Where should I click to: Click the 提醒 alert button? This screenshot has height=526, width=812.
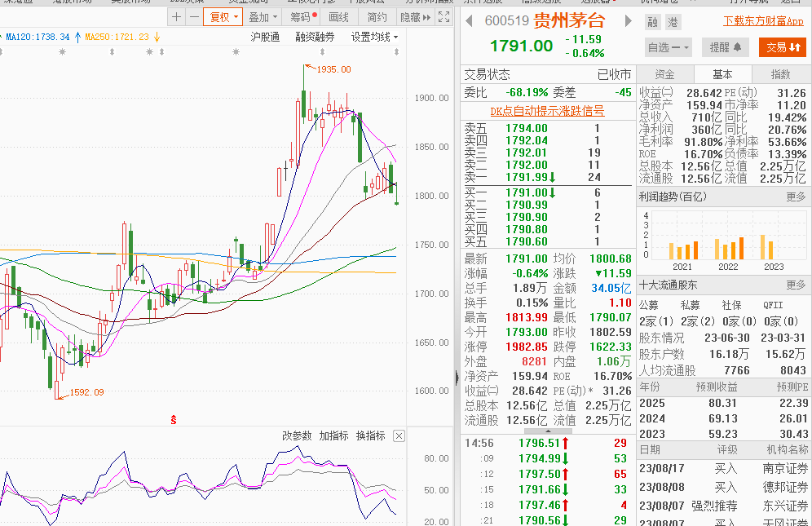coord(726,47)
